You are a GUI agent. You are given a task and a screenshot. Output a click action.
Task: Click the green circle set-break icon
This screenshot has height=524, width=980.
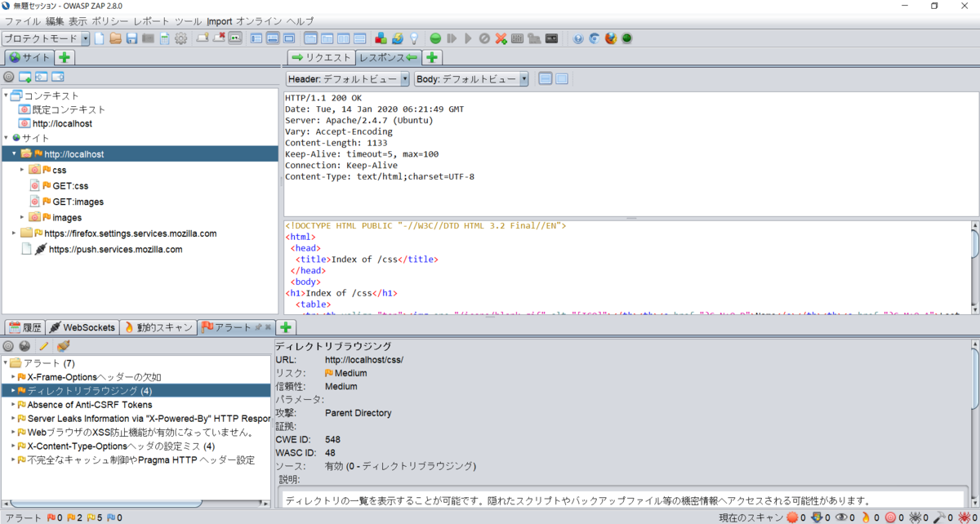pos(435,38)
